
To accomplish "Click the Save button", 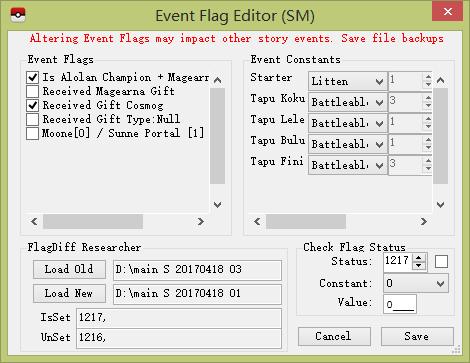I will pos(417,336).
